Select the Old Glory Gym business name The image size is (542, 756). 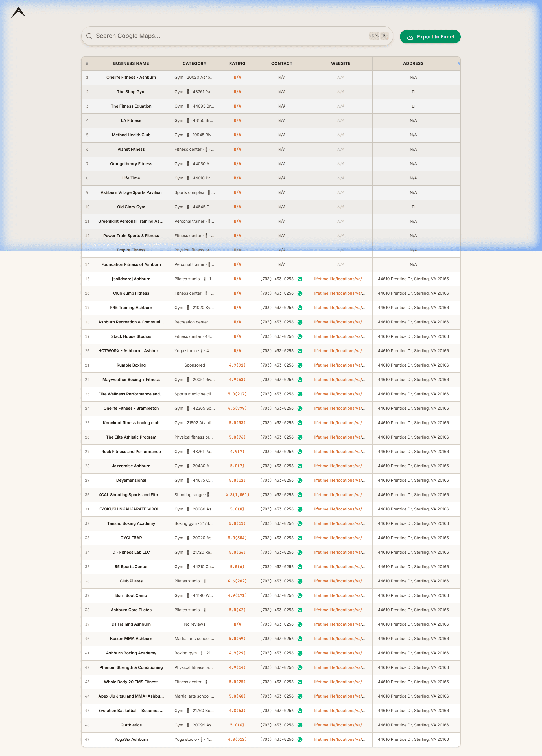click(131, 207)
